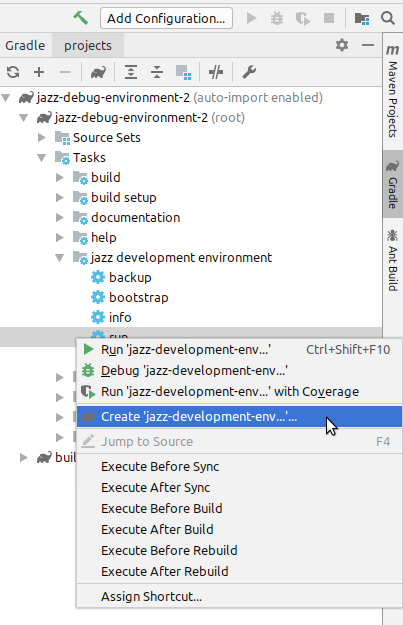
Task: Choose Execute After Sync
Action: click(239, 488)
